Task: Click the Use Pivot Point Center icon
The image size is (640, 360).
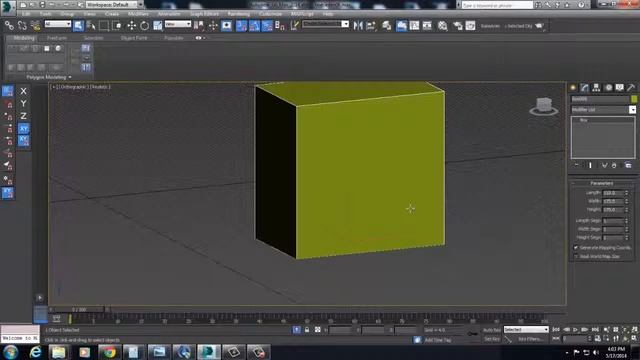Action: point(199,26)
